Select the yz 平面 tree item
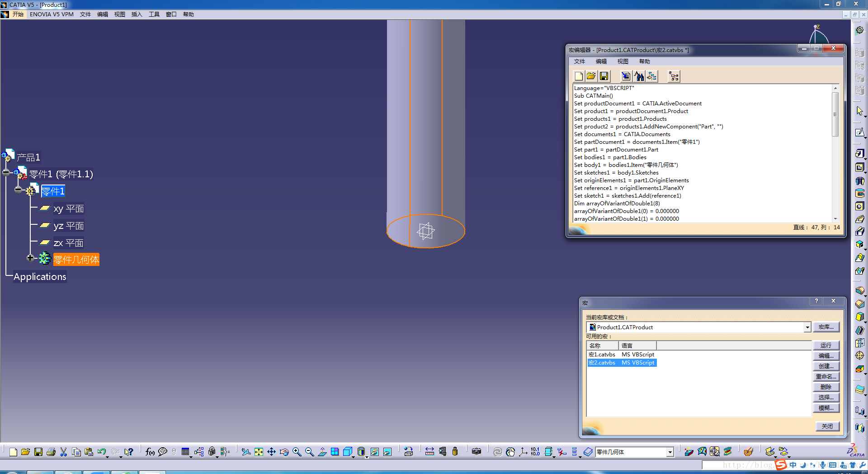The image size is (868, 474). [x=69, y=226]
